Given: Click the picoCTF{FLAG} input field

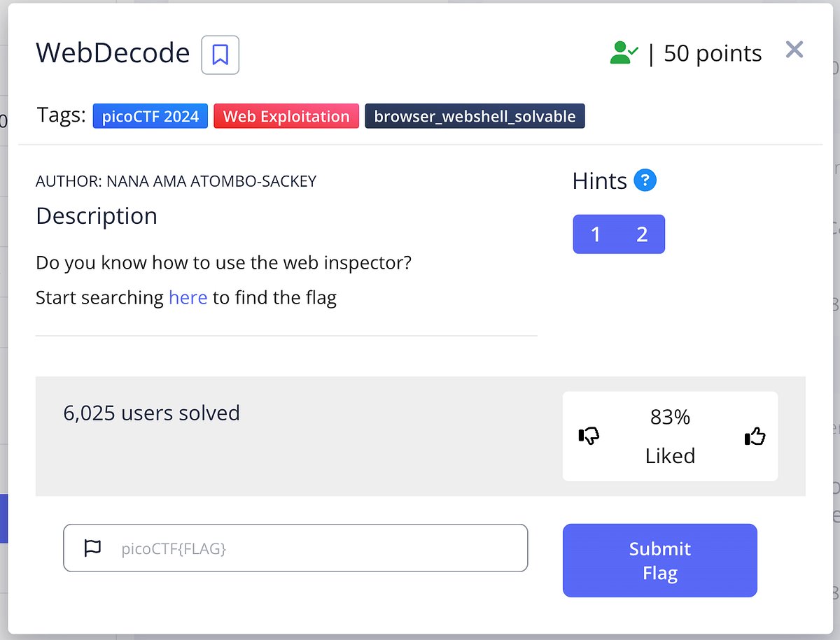Looking at the screenshot, I should 294,548.
